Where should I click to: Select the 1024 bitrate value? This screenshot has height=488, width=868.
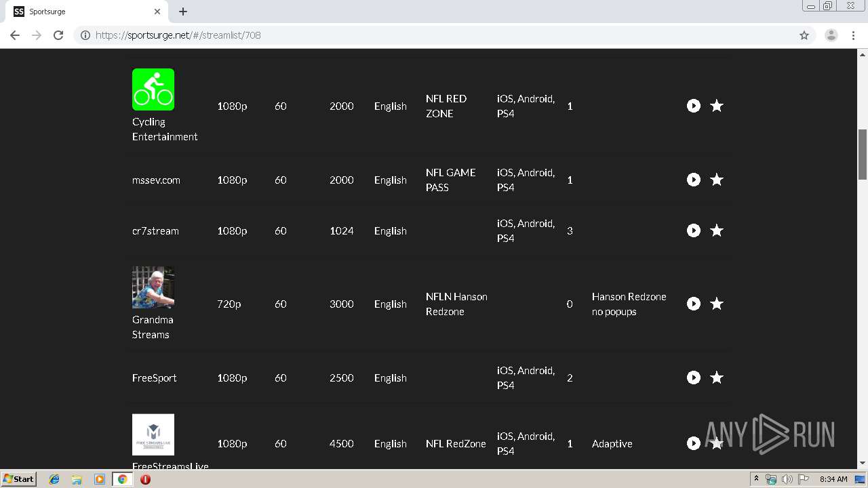342,230
